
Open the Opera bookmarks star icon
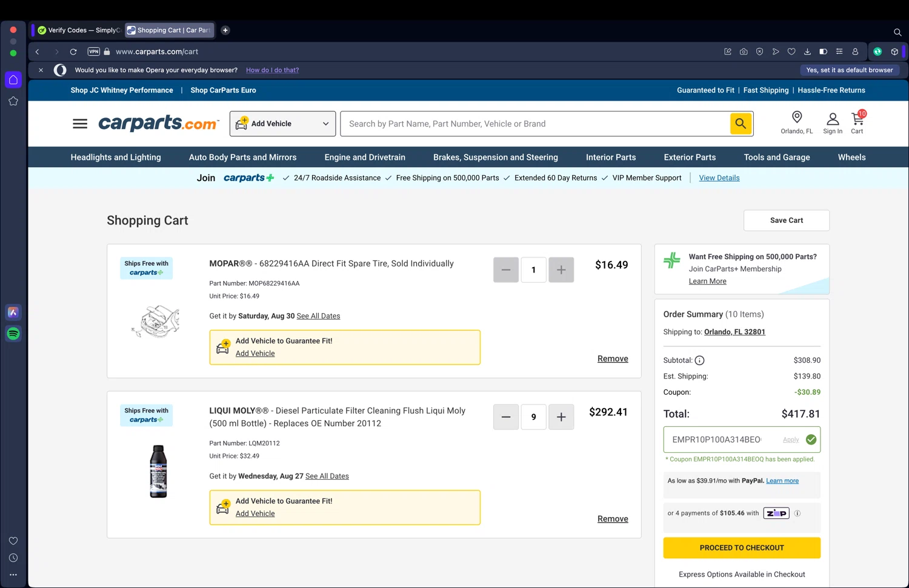click(13, 101)
